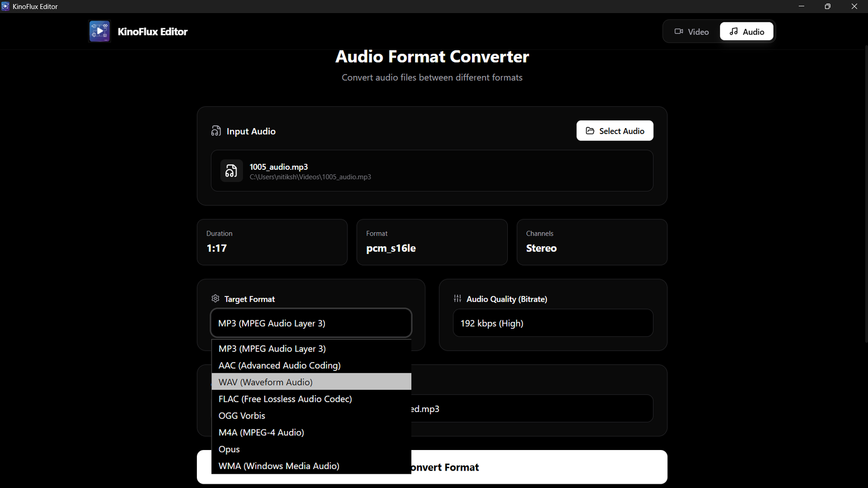Open the Audio Quality bitrate dropdown
This screenshot has width=868, height=488.
pos(553,324)
